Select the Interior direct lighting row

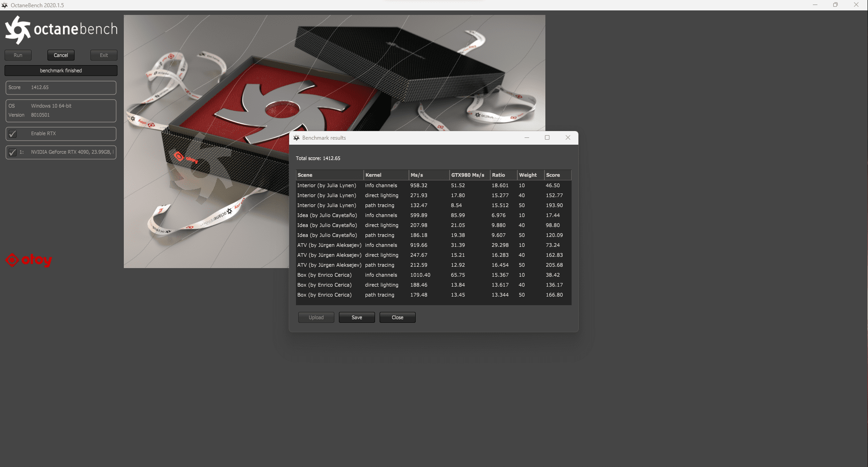click(434, 195)
